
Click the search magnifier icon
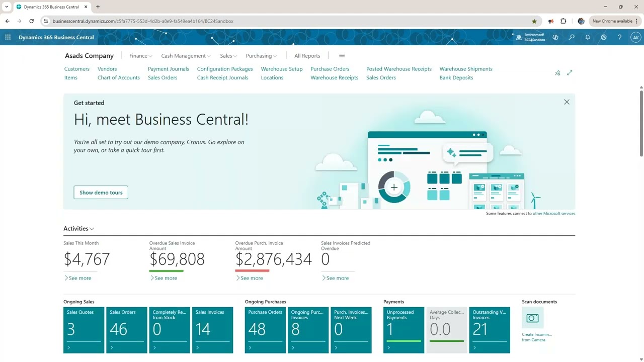pyautogui.click(x=572, y=37)
